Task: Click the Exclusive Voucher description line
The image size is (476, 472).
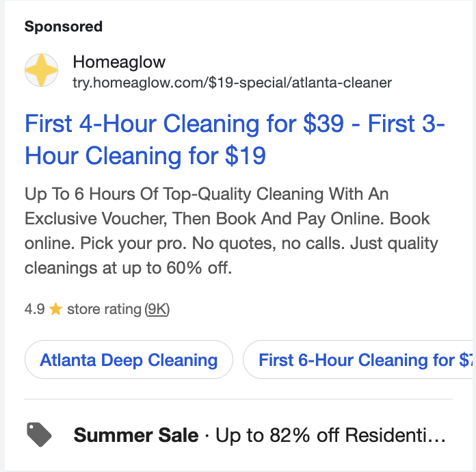Action: click(227, 218)
